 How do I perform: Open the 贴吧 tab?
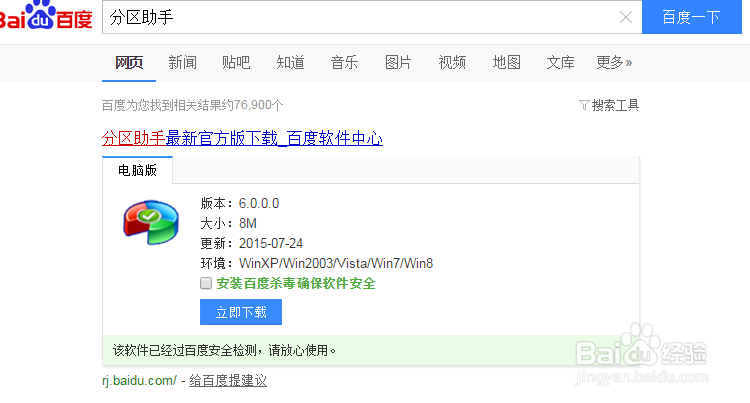(236, 62)
